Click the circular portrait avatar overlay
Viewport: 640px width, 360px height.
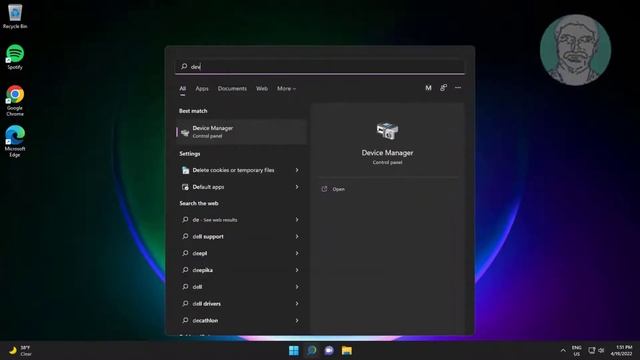pyautogui.click(x=575, y=50)
